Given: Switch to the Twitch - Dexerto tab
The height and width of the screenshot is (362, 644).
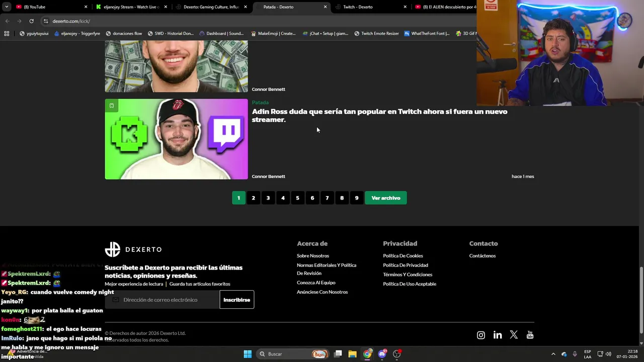Looking at the screenshot, I should click(370, 7).
